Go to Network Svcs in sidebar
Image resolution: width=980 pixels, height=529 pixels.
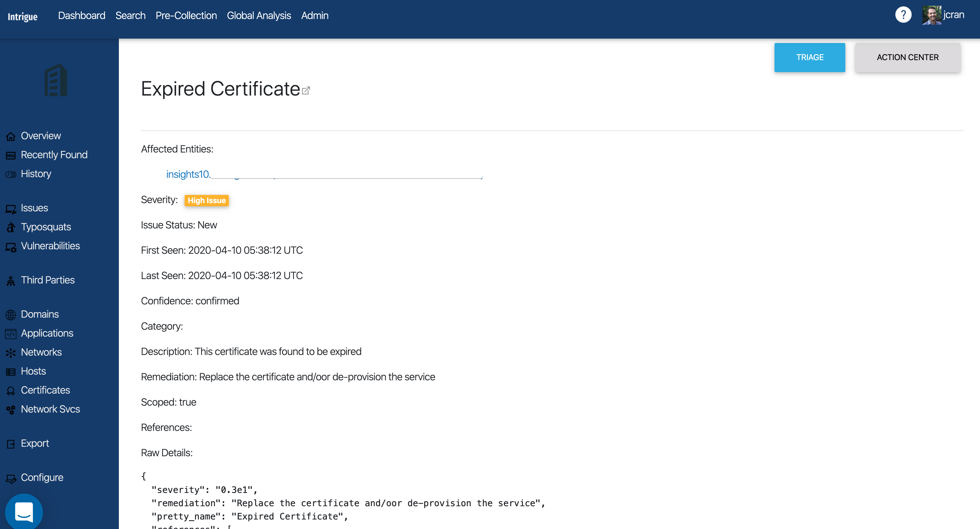[x=50, y=409]
